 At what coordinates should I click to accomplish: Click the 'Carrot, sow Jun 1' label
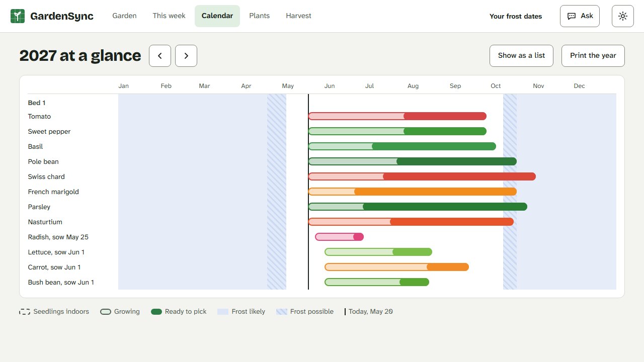[x=54, y=267]
